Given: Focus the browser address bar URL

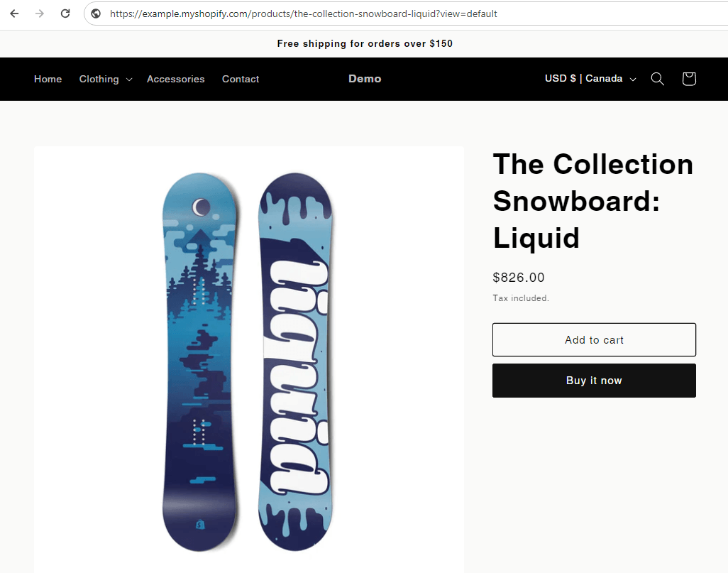Looking at the screenshot, I should pos(304,13).
